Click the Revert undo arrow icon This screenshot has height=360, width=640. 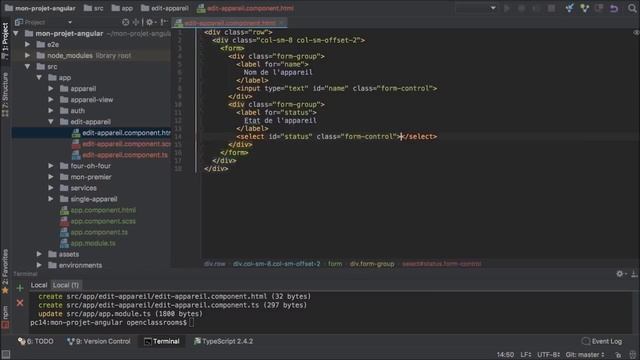click(614, 8)
